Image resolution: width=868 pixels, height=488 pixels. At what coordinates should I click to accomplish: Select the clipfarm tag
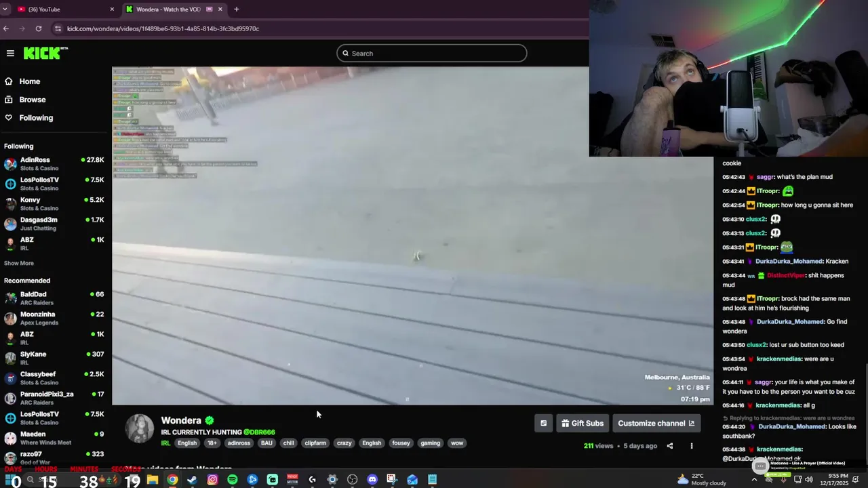click(x=315, y=443)
